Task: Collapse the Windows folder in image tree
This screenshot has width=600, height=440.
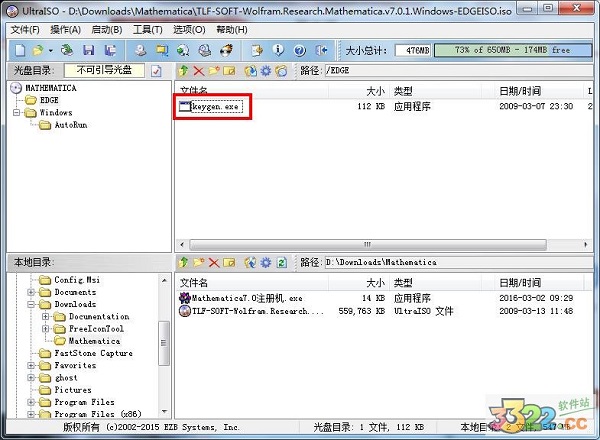Action: pyautogui.click(x=16, y=112)
